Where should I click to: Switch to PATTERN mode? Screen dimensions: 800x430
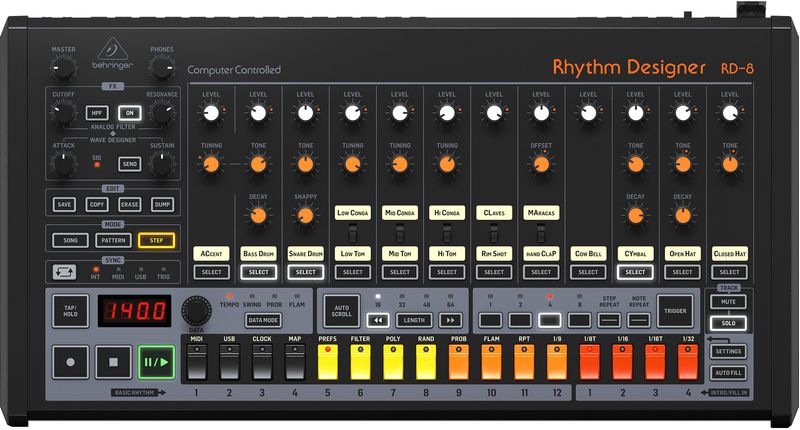113,240
